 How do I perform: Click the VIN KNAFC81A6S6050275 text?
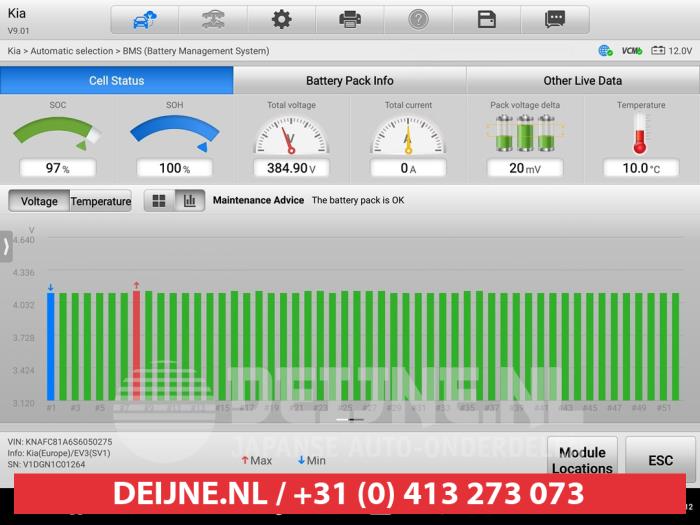60,442
